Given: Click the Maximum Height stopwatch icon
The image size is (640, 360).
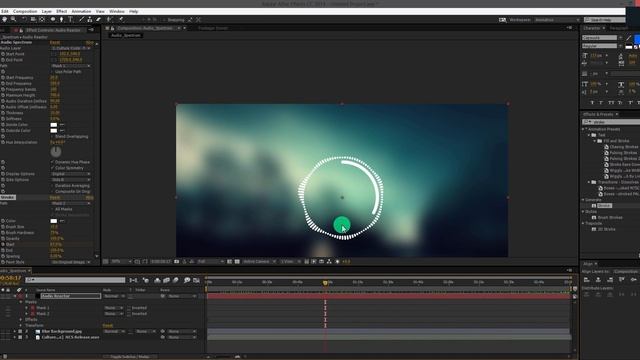Looking at the screenshot, I should click(x=3, y=95).
